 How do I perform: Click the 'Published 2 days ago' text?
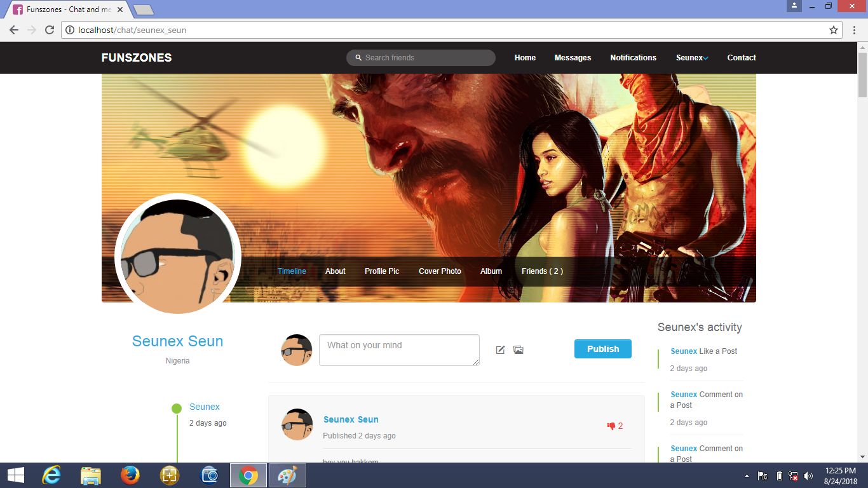click(359, 436)
